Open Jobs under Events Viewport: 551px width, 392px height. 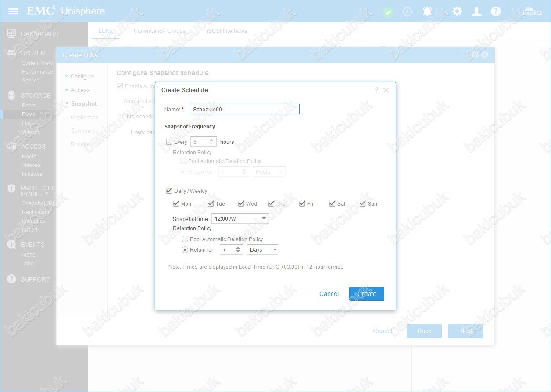28,264
